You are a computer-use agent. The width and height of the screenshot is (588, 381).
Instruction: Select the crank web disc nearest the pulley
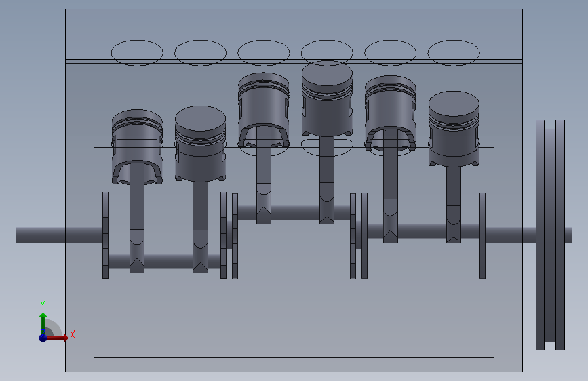tap(483, 235)
